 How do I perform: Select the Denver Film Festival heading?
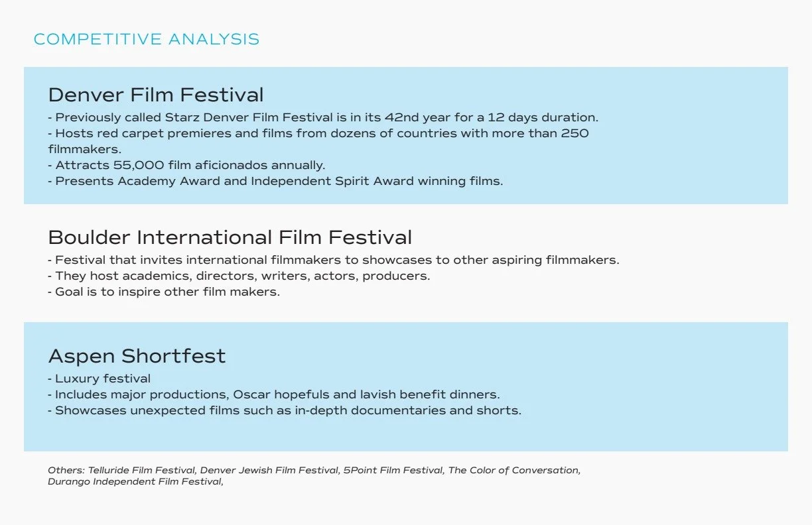coord(156,95)
